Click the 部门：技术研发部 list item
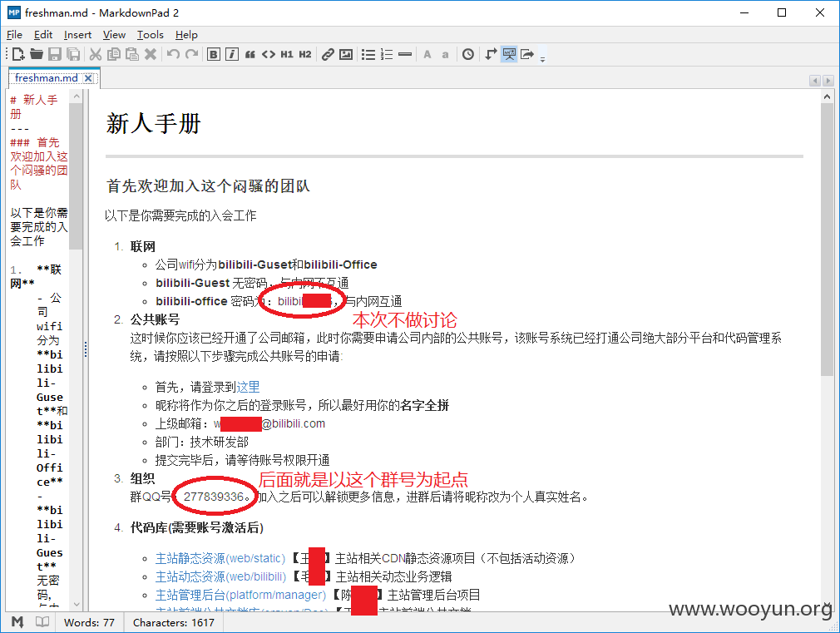The width and height of the screenshot is (840, 633). pos(201,443)
